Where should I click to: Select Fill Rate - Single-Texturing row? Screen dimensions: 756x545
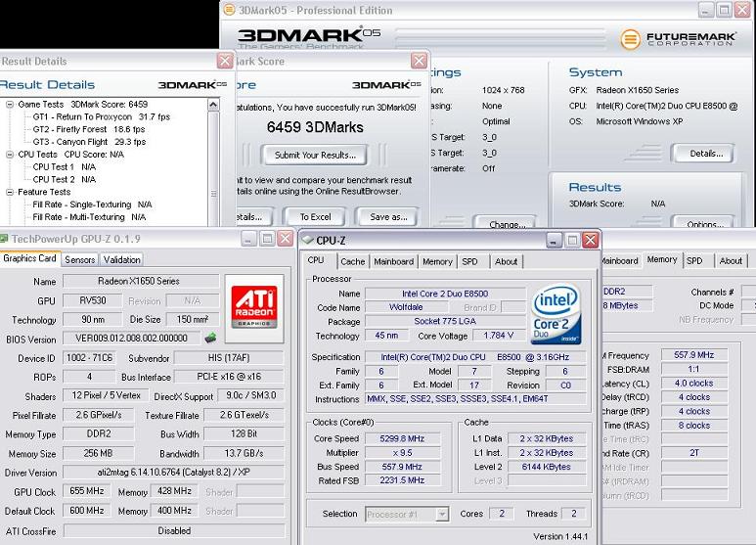pyautogui.click(x=92, y=204)
